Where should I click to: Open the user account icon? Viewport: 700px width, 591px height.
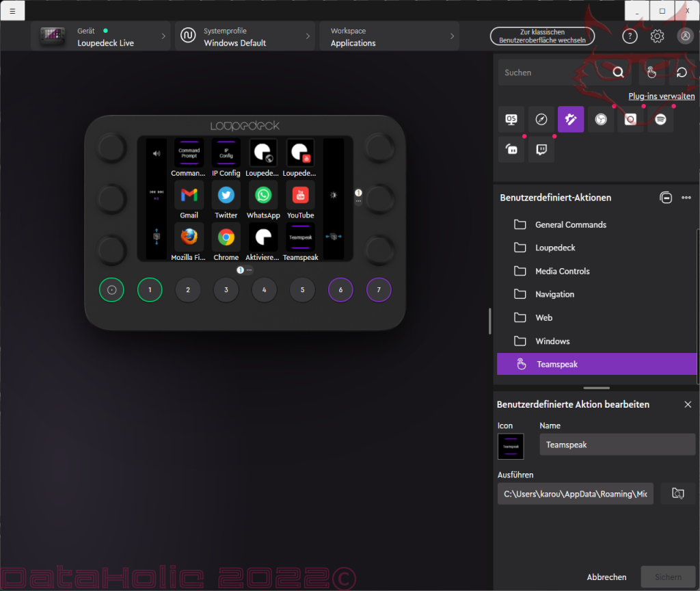coord(685,36)
